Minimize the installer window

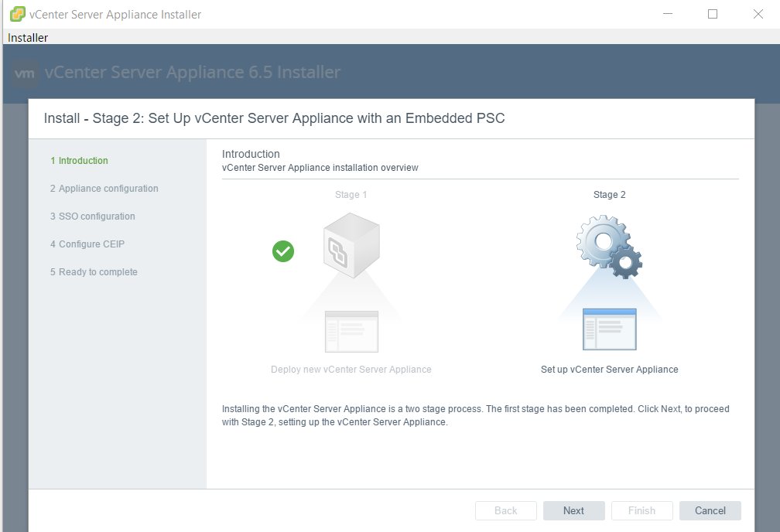click(x=668, y=14)
